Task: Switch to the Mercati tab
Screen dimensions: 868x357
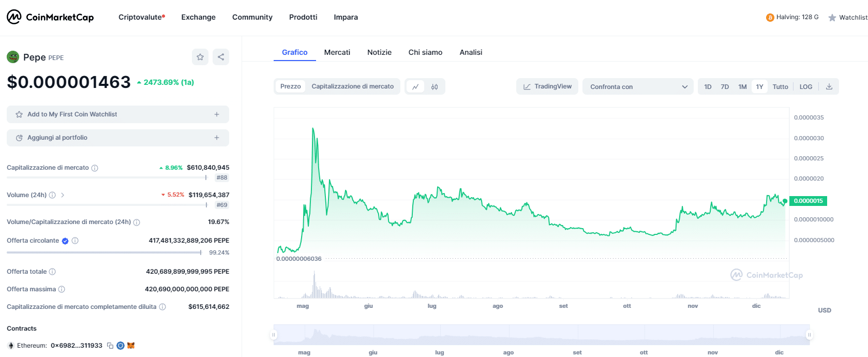Action: [337, 52]
